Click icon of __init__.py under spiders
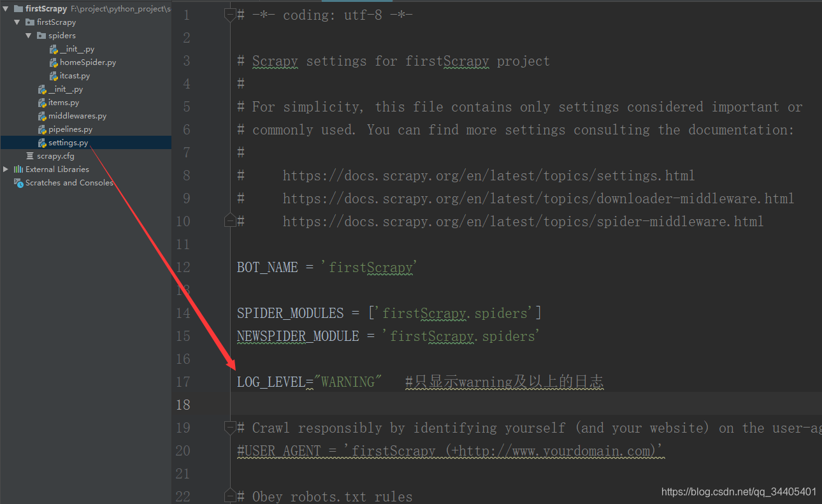Viewport: 822px width, 504px height. point(54,49)
